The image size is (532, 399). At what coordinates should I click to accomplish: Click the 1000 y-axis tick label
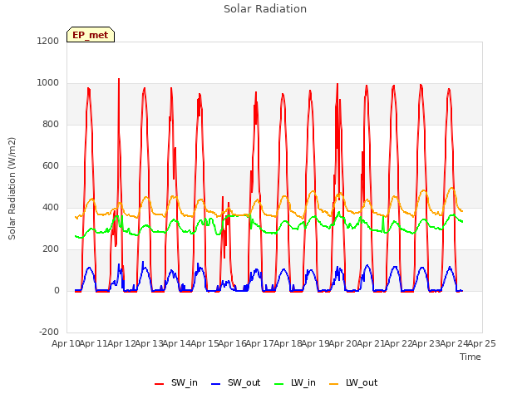click(x=48, y=83)
